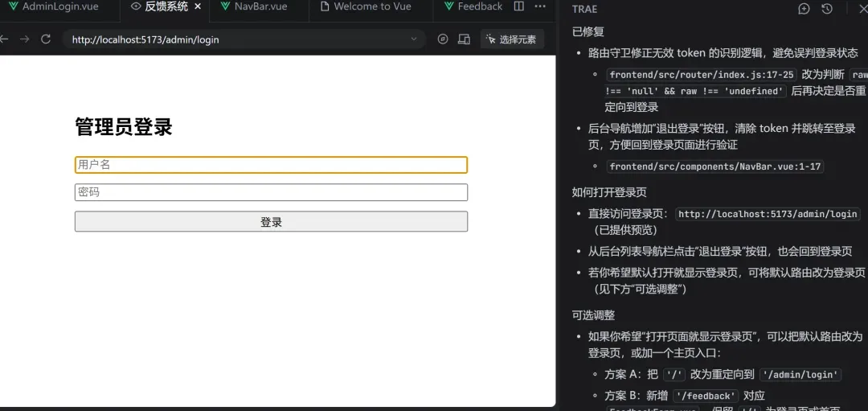This screenshot has height=411, width=868.
Task: Click the 密码 password input field
Action: (271, 192)
